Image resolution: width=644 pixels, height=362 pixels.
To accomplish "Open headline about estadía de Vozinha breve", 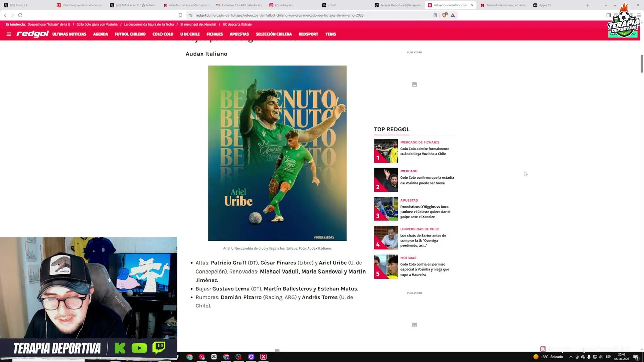I will point(427,180).
